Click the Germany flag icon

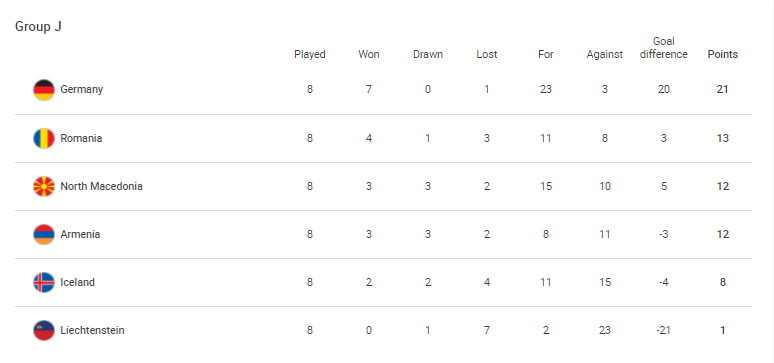click(x=44, y=90)
